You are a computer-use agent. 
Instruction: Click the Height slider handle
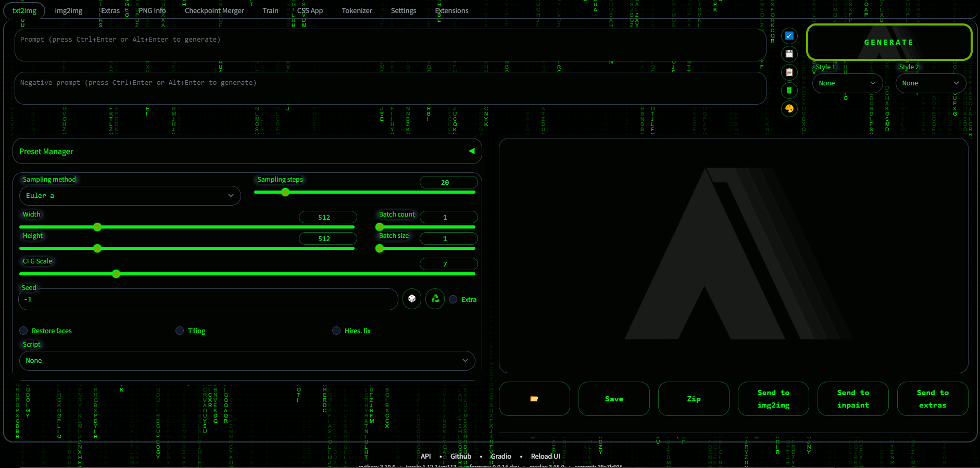click(x=97, y=248)
